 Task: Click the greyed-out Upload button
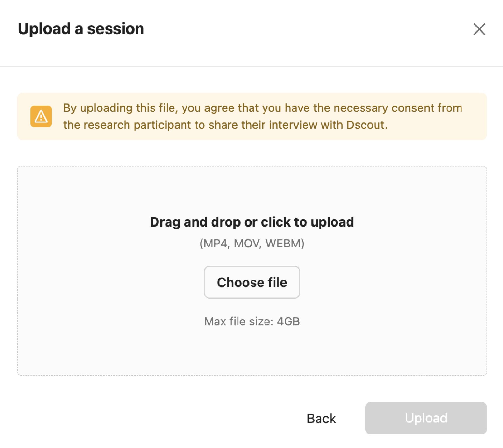coord(426,418)
